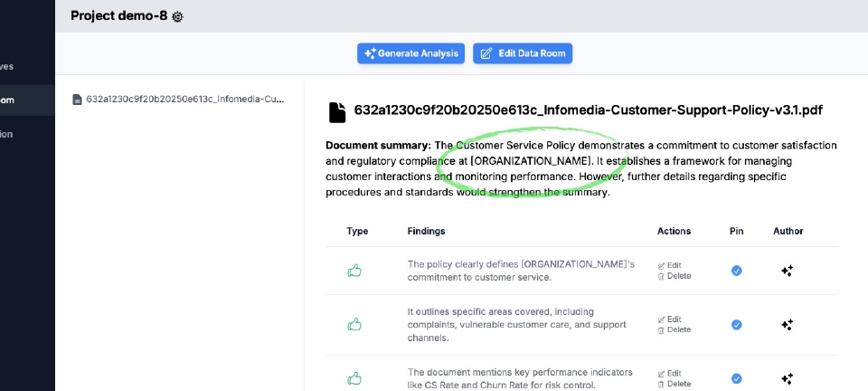The width and height of the screenshot is (868, 391).
Task: Edit the commitment to customer service finding
Action: point(670,265)
